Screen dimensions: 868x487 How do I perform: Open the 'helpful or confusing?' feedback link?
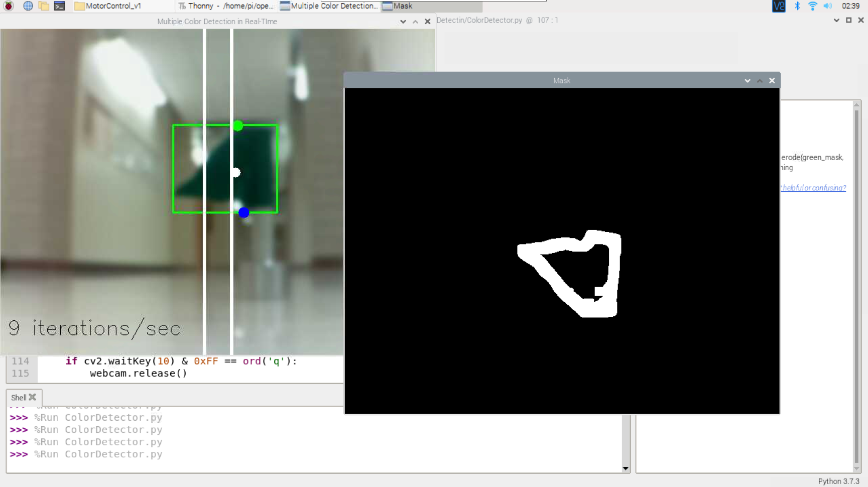(x=813, y=188)
